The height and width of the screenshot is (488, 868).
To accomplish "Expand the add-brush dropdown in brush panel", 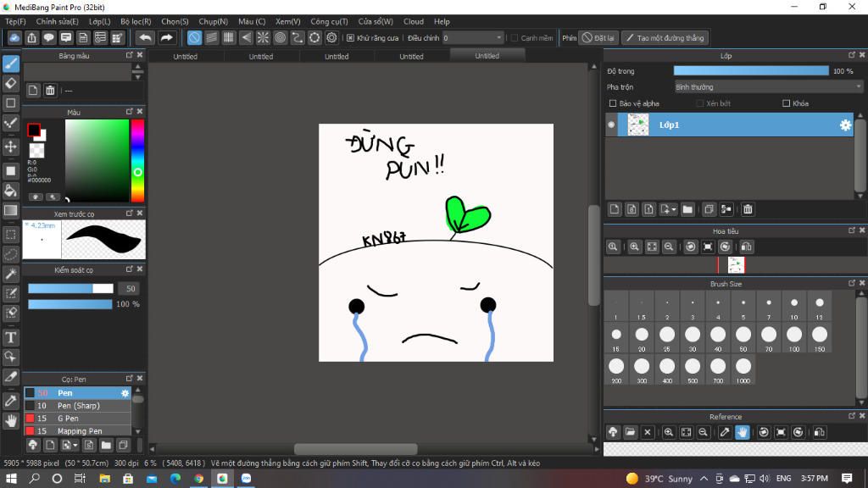I will pos(75,445).
